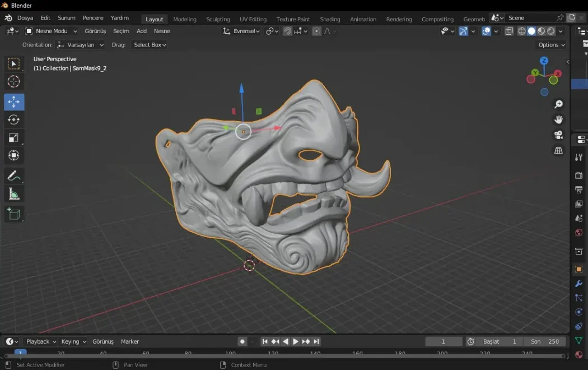Click the camera view icon

click(x=558, y=135)
